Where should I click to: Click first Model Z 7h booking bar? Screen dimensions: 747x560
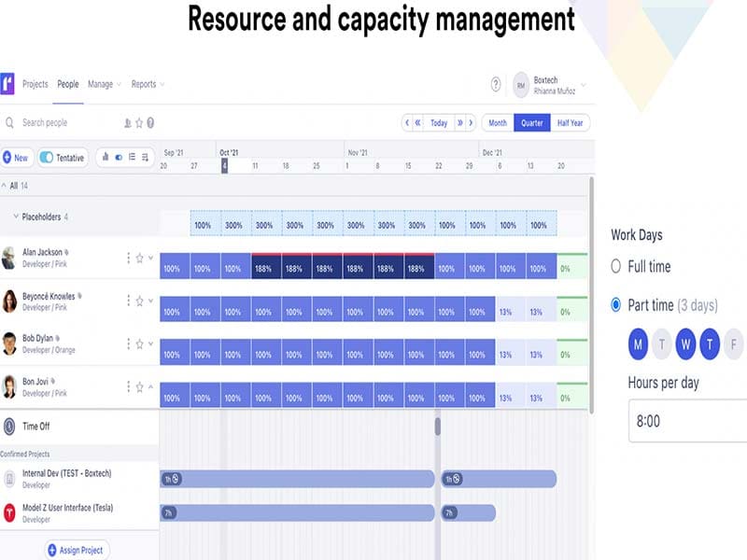tap(297, 512)
